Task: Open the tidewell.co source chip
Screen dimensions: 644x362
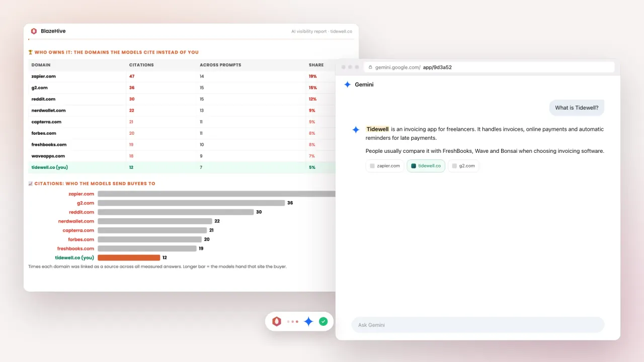Action: 426,165
